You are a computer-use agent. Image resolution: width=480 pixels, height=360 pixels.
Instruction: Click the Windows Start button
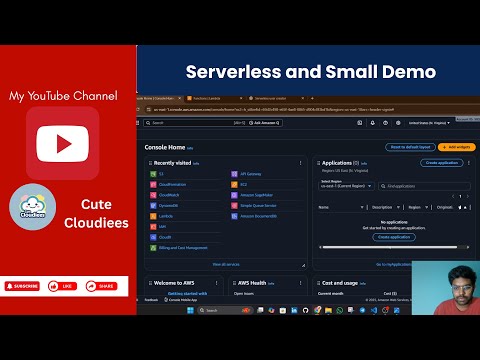point(190,310)
